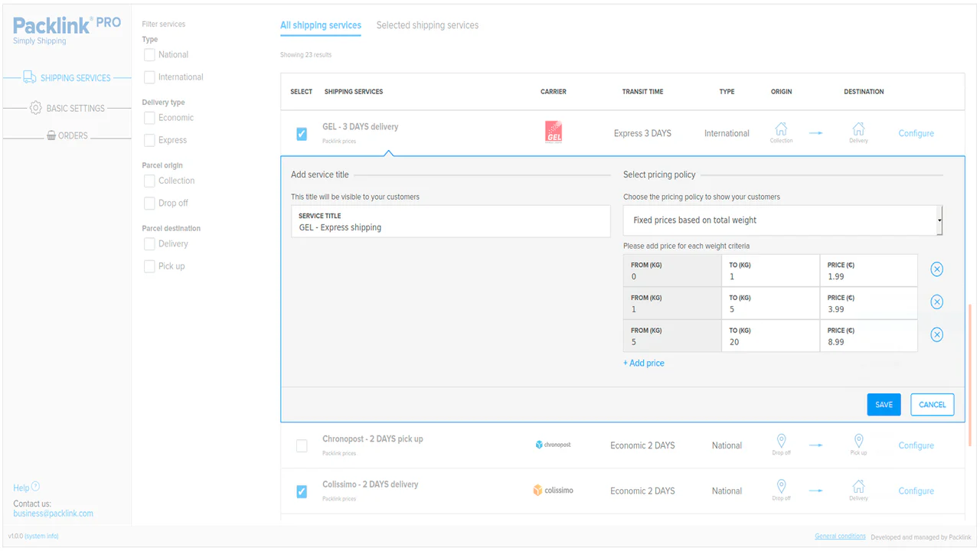This screenshot has height=551, width=980.
Task: Click the system info link
Action: (x=41, y=536)
